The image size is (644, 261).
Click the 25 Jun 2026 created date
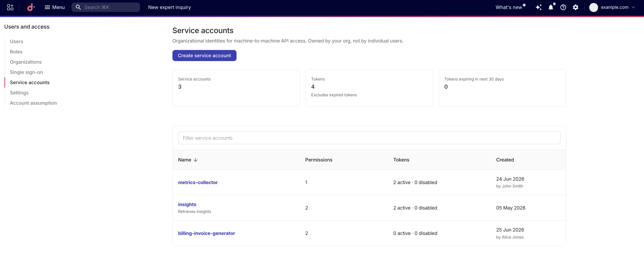pyautogui.click(x=510, y=230)
